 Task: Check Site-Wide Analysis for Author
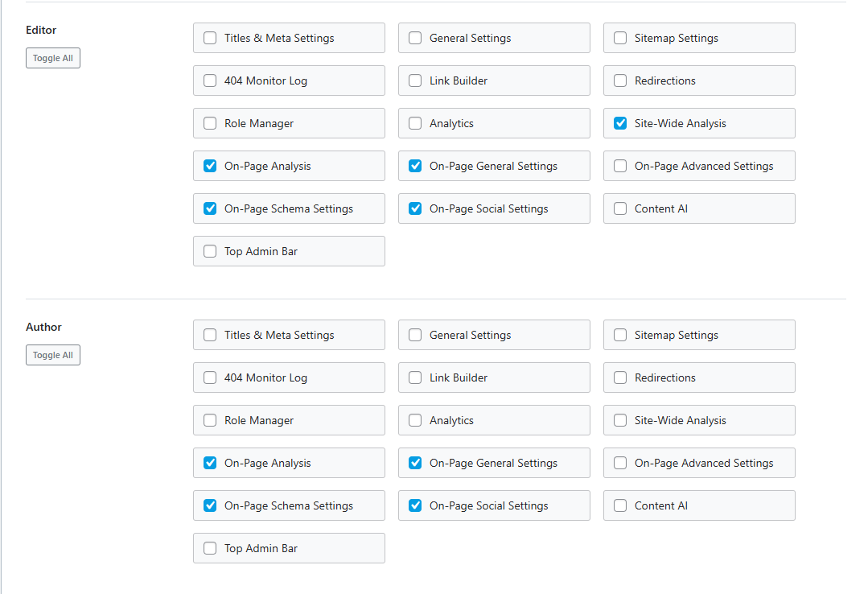click(x=620, y=420)
